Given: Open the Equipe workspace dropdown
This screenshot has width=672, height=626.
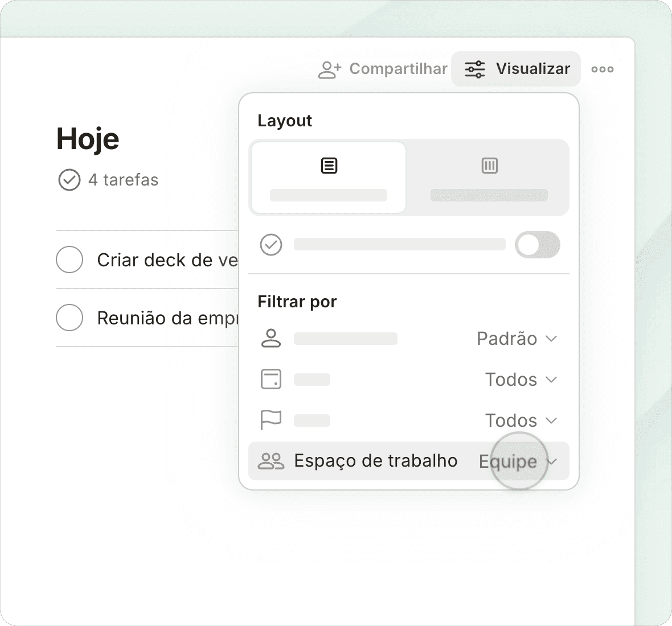Looking at the screenshot, I should (x=517, y=461).
